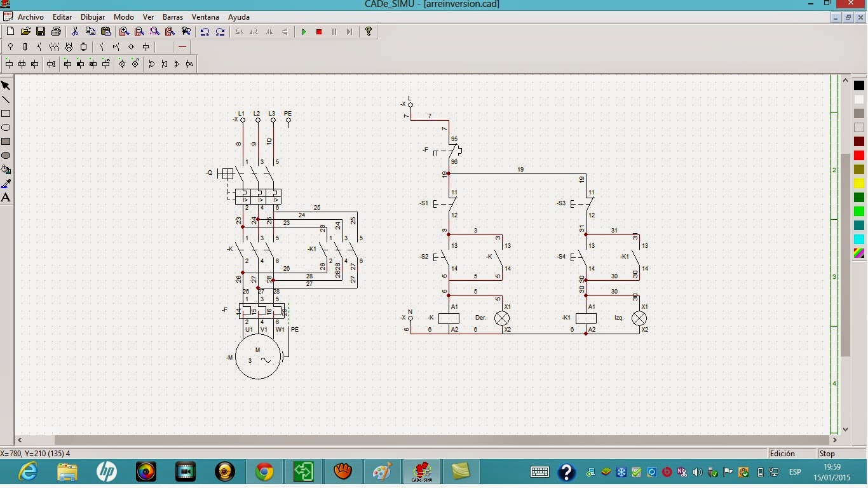Click the horizontal scrollbar right arrow
The image size is (868, 488).
(835, 440)
